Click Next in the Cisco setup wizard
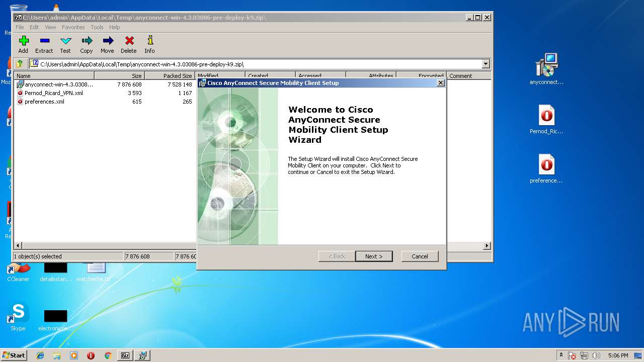Image resolution: width=644 pixels, height=362 pixels. (374, 256)
